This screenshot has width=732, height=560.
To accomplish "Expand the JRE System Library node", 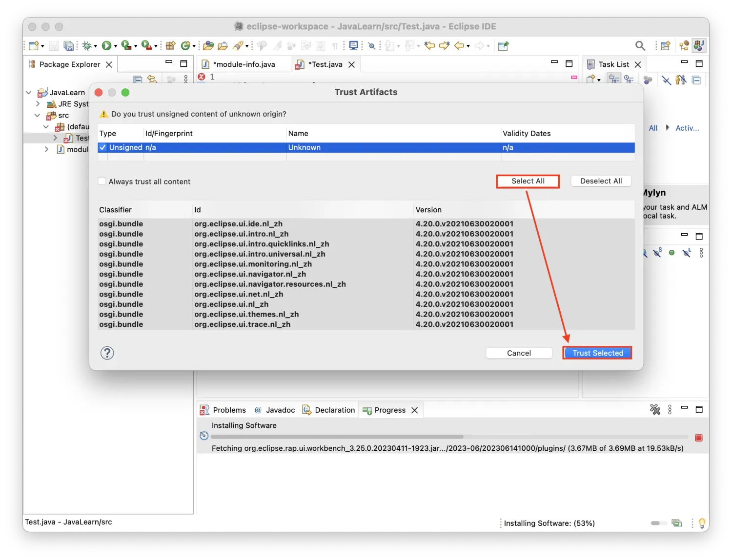I will (38, 104).
